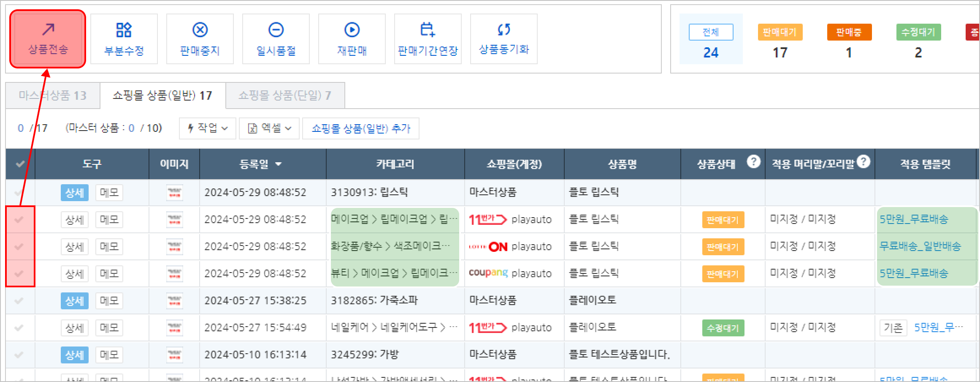
Task: Check the Lotte ON 플토 립스틱 row checkbox
Action: 19,246
